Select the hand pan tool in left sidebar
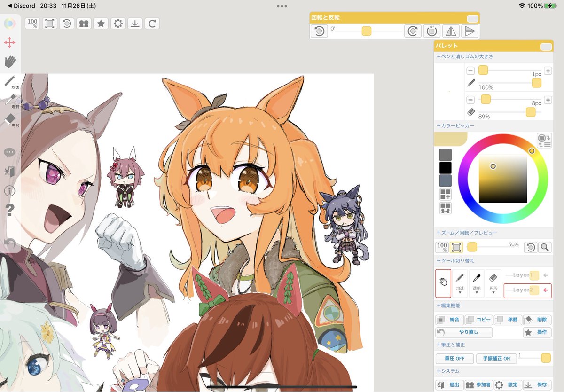 pos(10,61)
